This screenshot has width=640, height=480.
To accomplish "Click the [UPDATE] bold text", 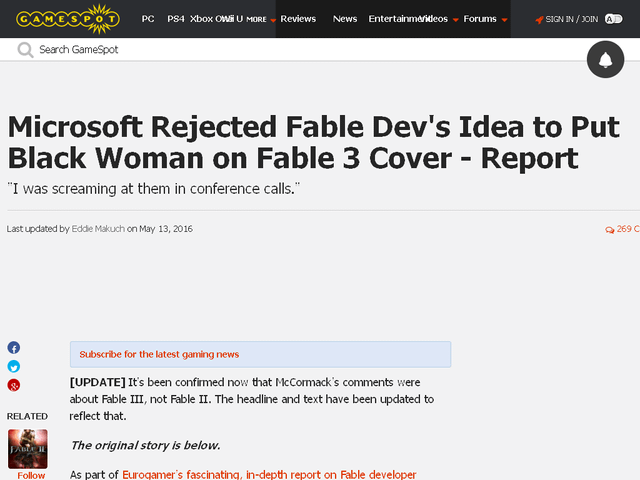I will click(x=98, y=382).
